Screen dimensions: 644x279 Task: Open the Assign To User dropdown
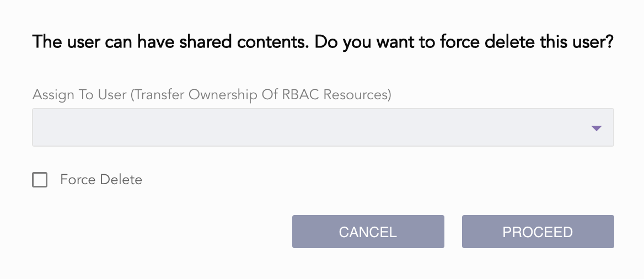point(323,127)
